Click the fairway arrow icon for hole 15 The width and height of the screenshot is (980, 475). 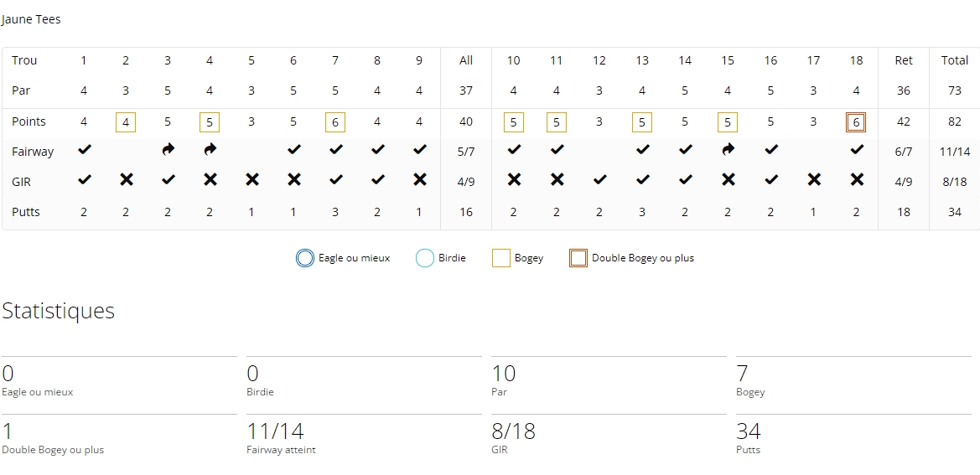point(728,150)
